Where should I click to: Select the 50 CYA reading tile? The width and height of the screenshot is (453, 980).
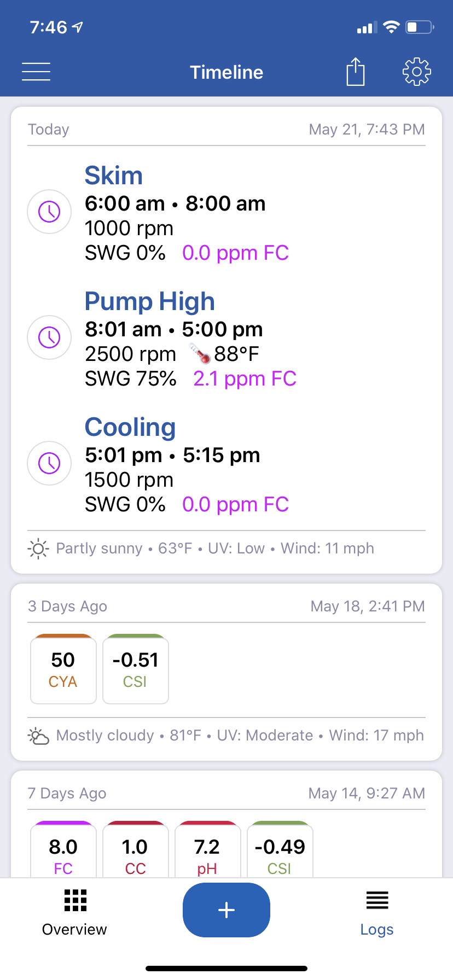[x=63, y=669]
